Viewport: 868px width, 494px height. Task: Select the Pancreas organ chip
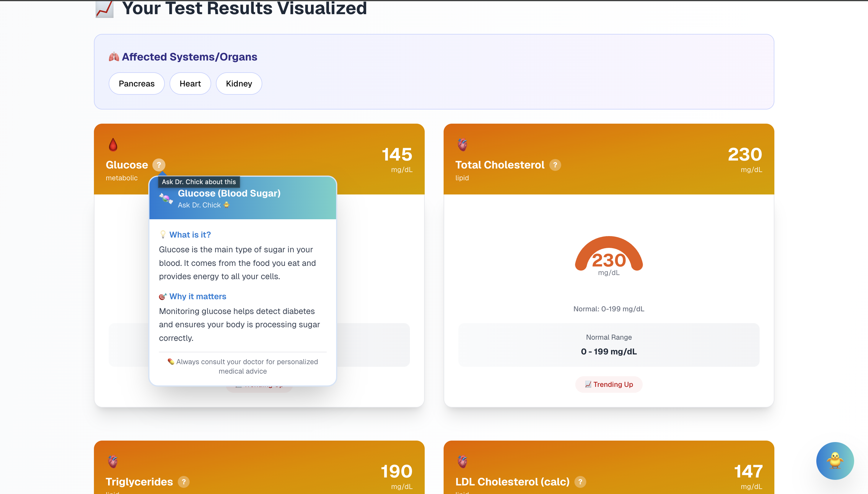pyautogui.click(x=136, y=84)
